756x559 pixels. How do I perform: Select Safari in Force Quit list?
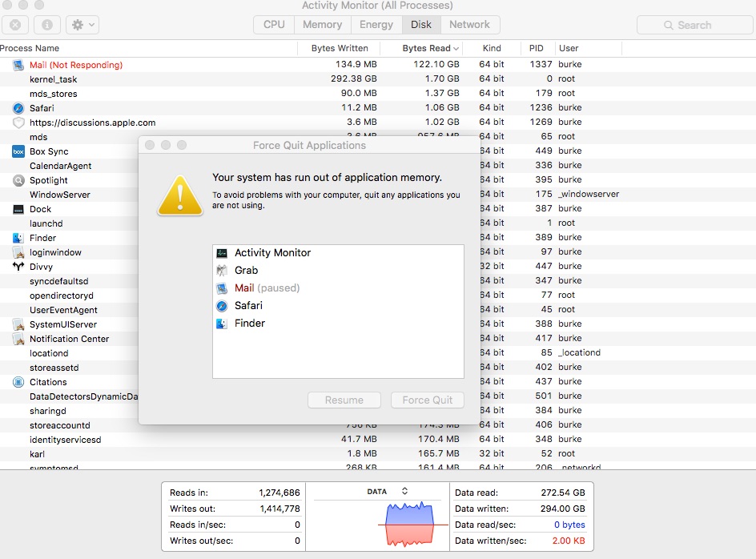(338, 306)
